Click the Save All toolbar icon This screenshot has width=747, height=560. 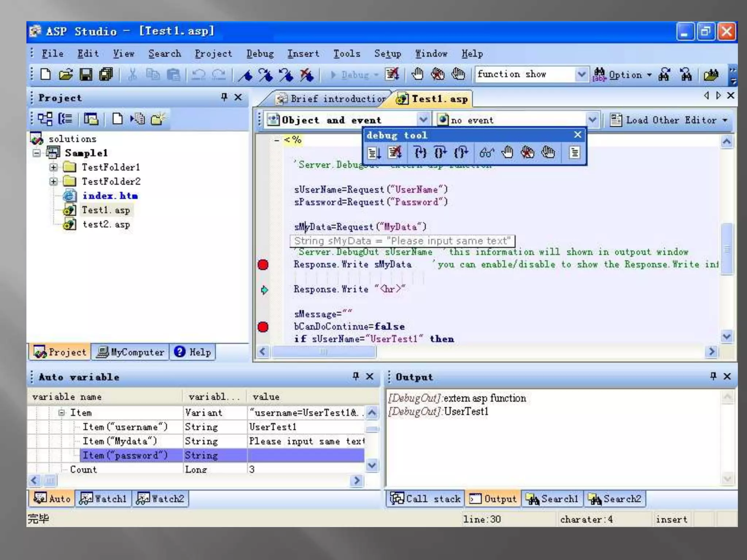pyautogui.click(x=107, y=75)
